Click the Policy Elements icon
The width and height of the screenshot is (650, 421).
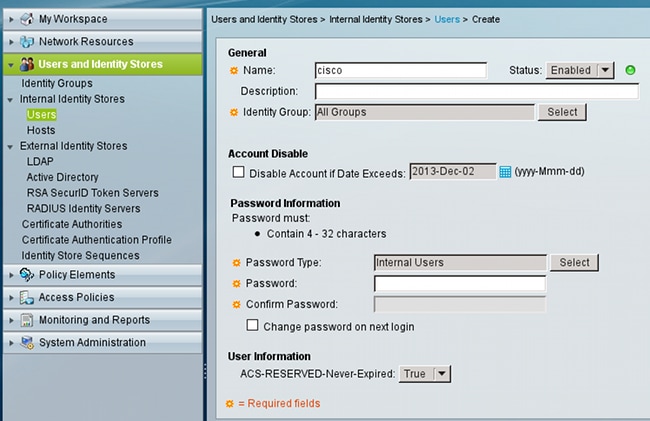(26, 274)
